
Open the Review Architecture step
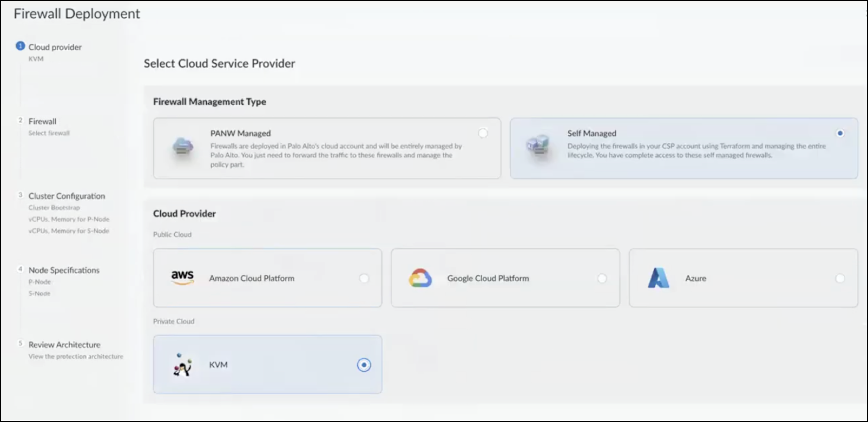click(64, 345)
